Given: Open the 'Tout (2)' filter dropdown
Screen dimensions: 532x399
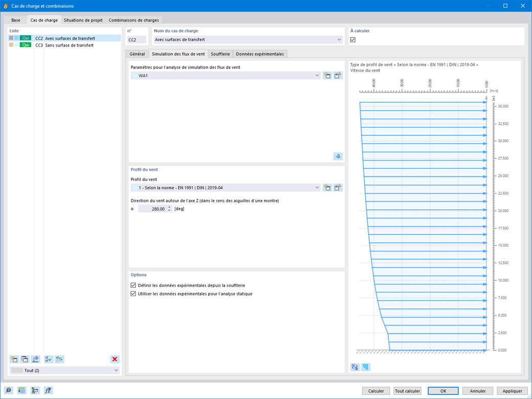Looking at the screenshot, I should tap(117, 370).
